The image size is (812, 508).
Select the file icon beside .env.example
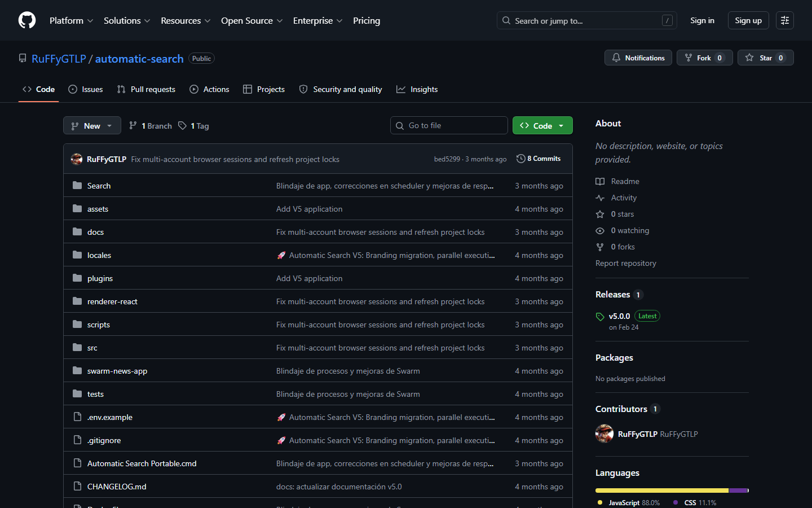[x=77, y=417]
